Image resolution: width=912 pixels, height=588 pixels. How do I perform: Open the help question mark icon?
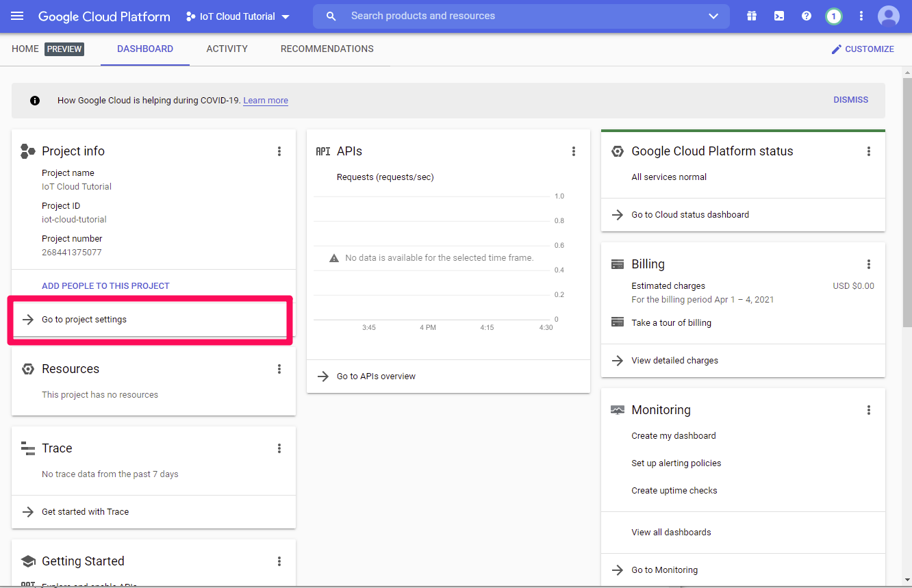(807, 16)
